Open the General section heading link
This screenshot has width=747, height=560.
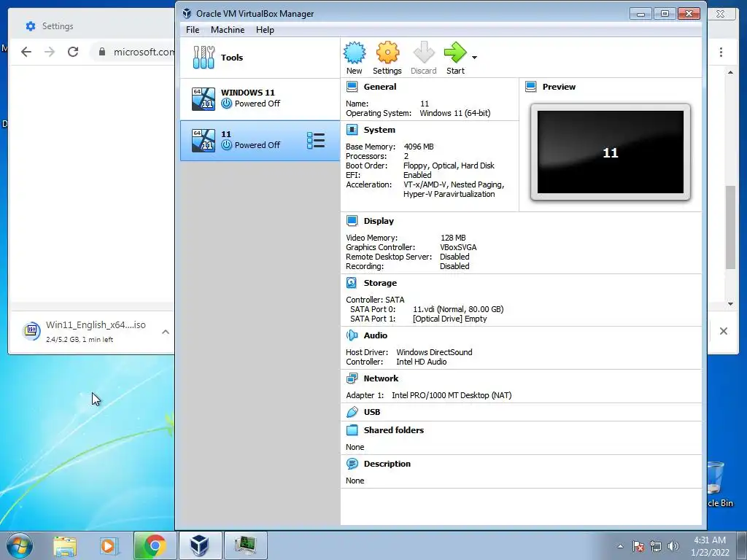tap(379, 87)
